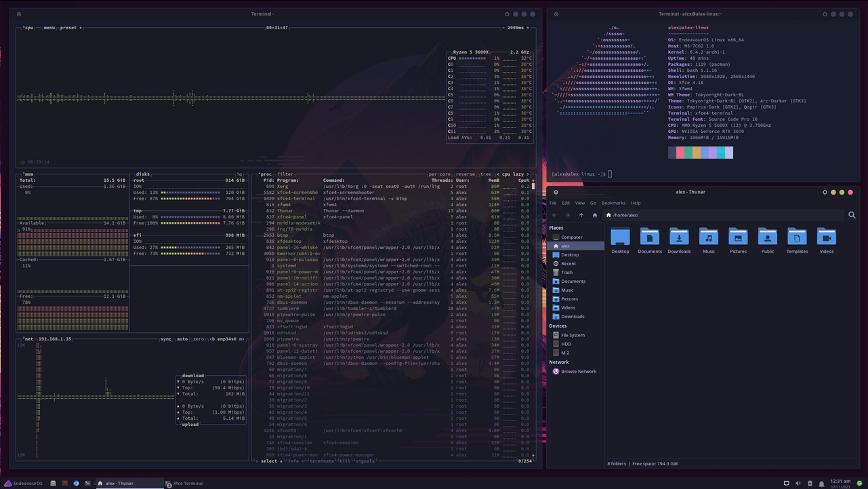Go to parent folder with up arrow
This screenshot has width=868, height=489.
[581, 215]
